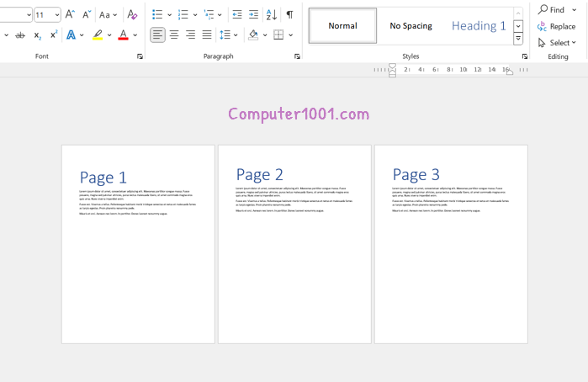Open multilevel list dropdown arrow

tap(220, 15)
